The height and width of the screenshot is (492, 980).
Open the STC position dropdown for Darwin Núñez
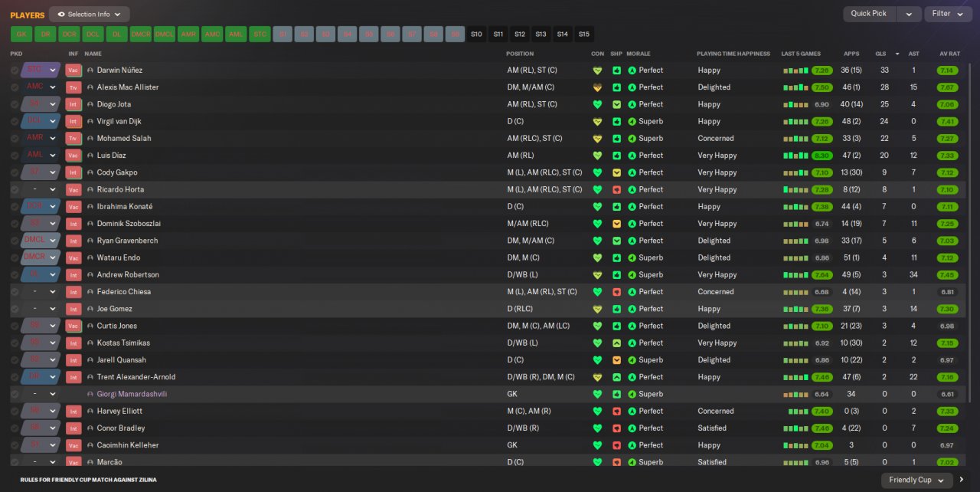pos(41,70)
